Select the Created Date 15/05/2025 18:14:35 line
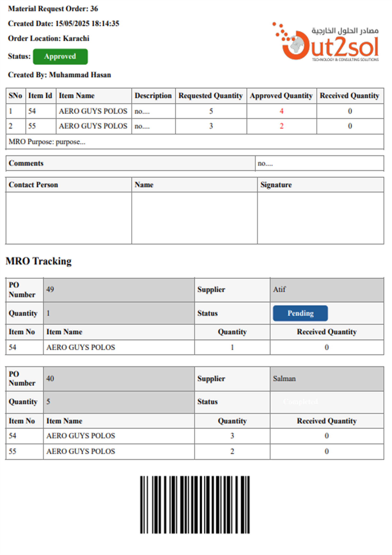The height and width of the screenshot is (555, 392). [64, 23]
